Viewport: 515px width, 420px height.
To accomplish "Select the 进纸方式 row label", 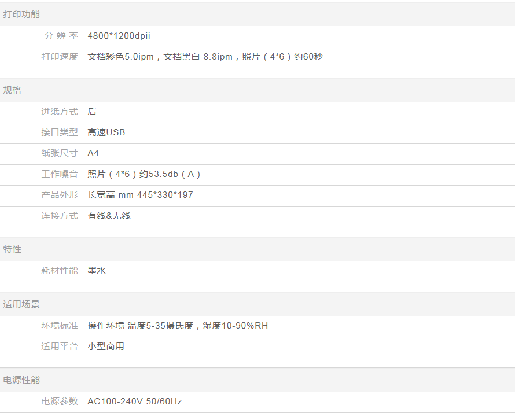I will point(59,112).
